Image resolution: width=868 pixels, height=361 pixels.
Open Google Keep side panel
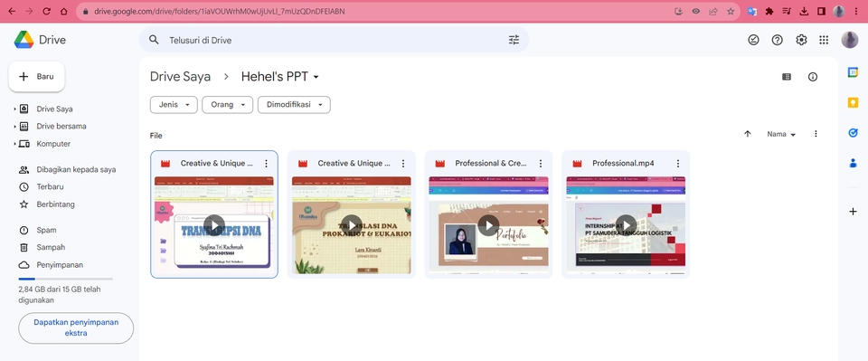(853, 102)
